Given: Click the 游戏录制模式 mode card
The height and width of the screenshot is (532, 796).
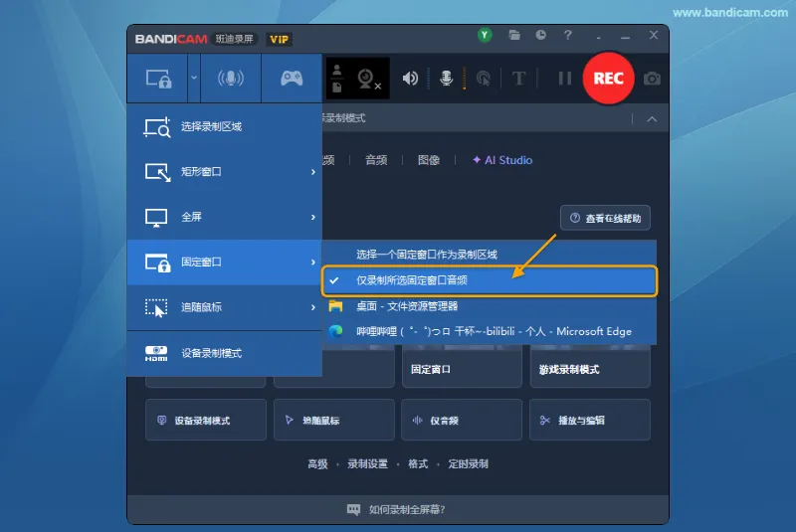Looking at the screenshot, I should pyautogui.click(x=590, y=367).
